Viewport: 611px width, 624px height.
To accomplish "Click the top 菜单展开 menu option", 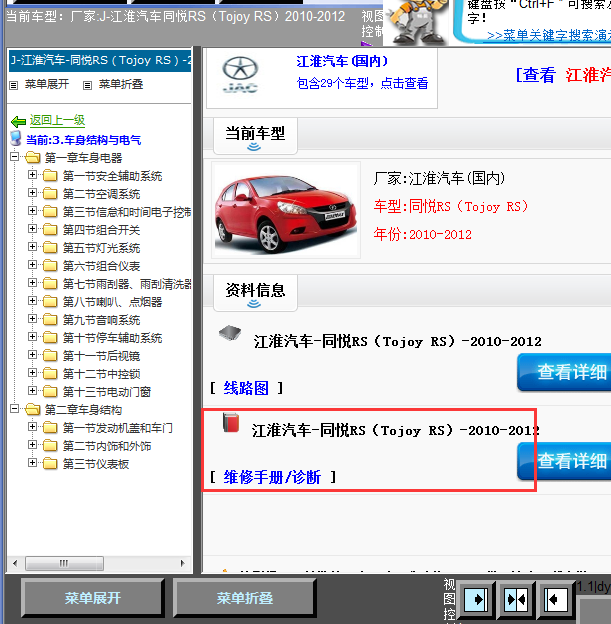I will (47, 84).
